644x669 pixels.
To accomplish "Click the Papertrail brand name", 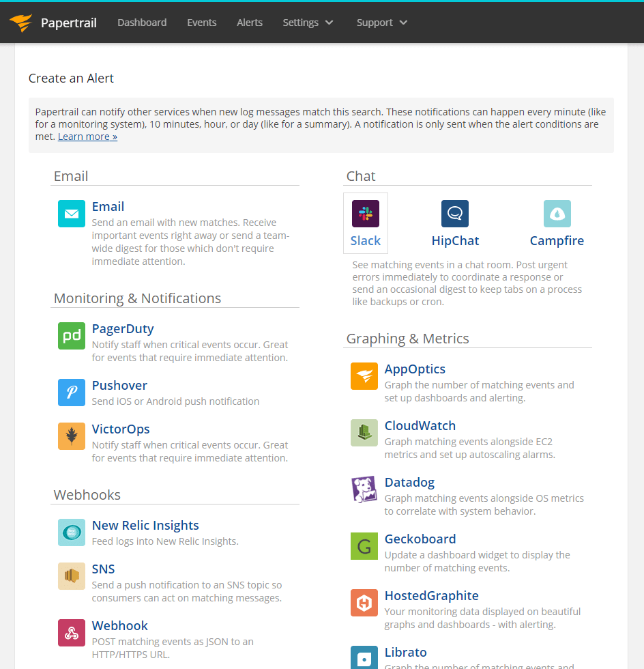I will (x=69, y=23).
